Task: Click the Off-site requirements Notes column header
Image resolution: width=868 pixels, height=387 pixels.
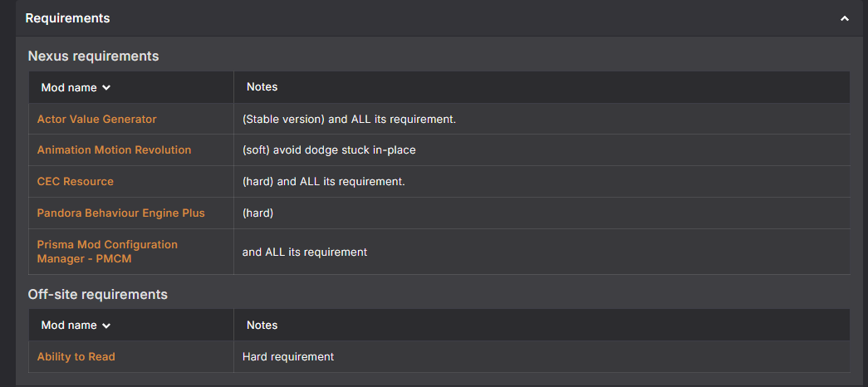Action: [262, 325]
